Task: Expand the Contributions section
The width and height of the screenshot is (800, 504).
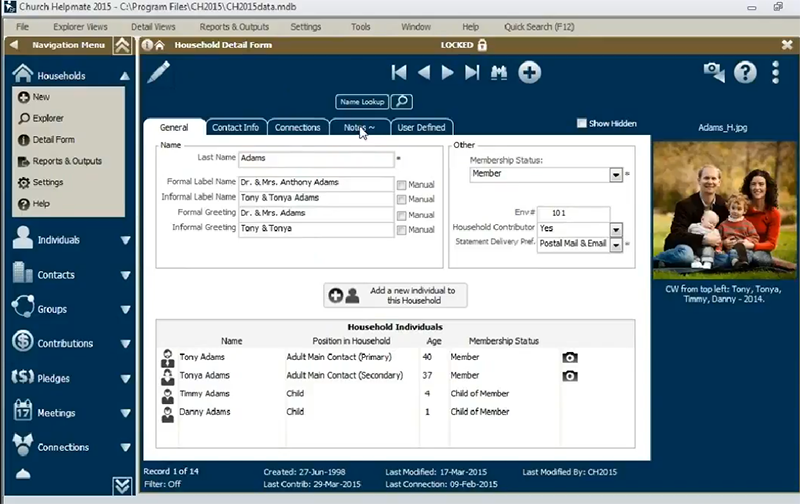Action: pos(125,344)
